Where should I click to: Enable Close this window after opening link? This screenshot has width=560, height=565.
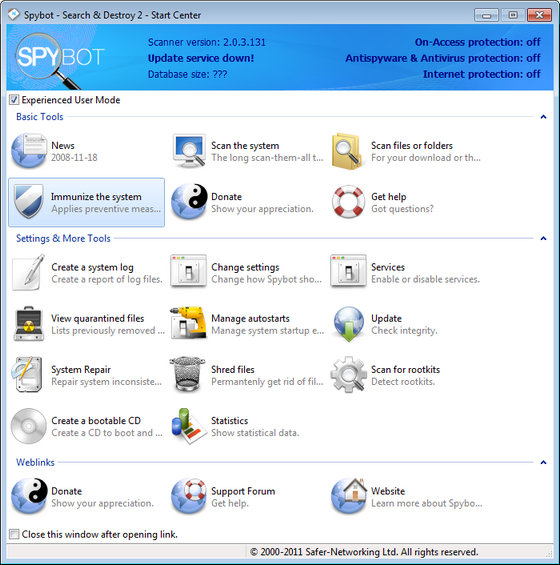pos(14,534)
